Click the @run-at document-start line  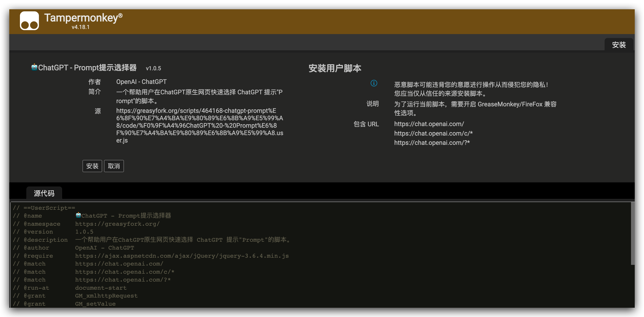(70, 288)
